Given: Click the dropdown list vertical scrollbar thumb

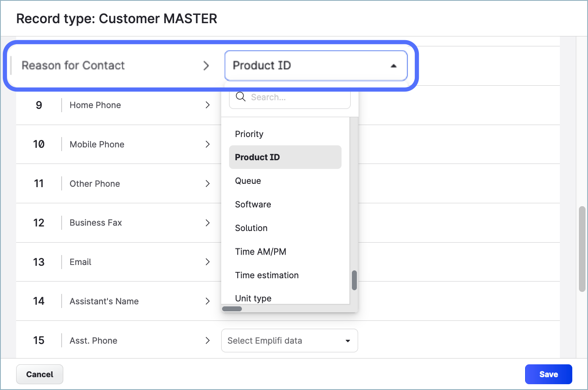Looking at the screenshot, I should [x=354, y=280].
